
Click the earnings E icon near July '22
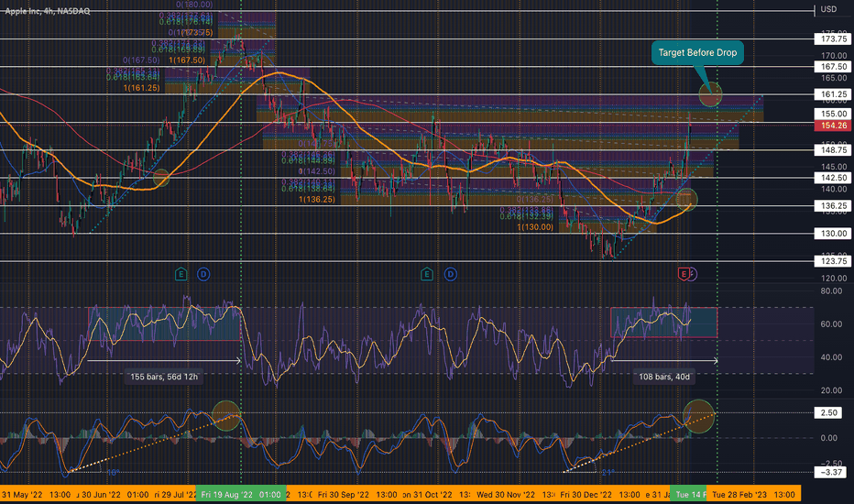(181, 274)
